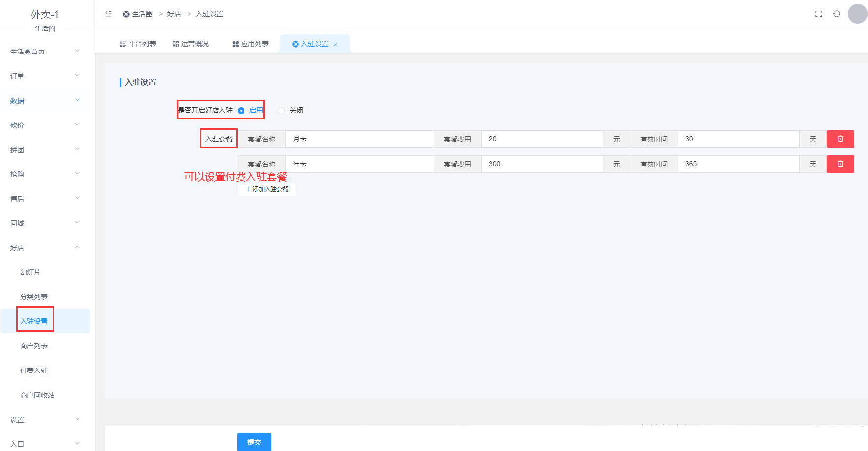The width and height of the screenshot is (868, 451).
Task: Collapse the sidebar menu icon
Action: (x=108, y=14)
